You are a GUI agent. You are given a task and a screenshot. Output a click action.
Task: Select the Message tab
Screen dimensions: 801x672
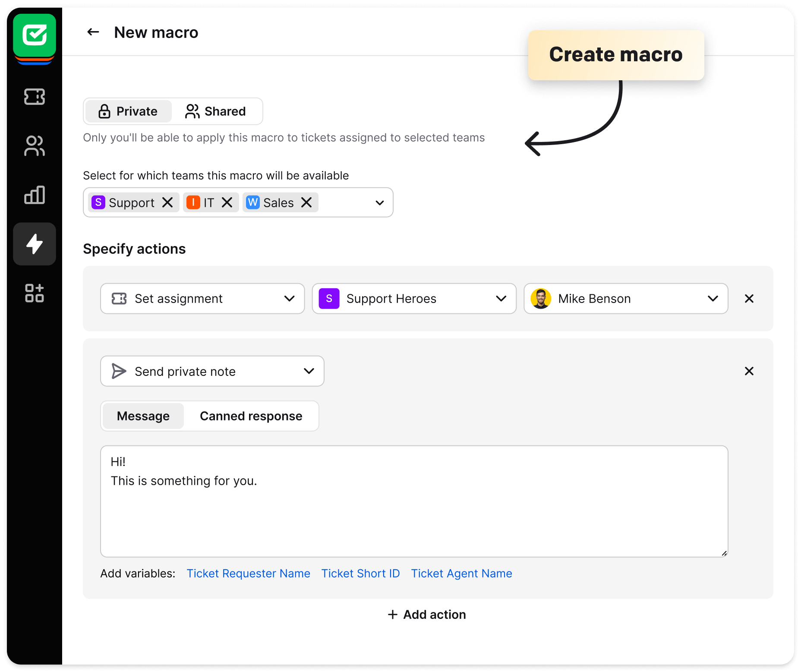pyautogui.click(x=143, y=416)
